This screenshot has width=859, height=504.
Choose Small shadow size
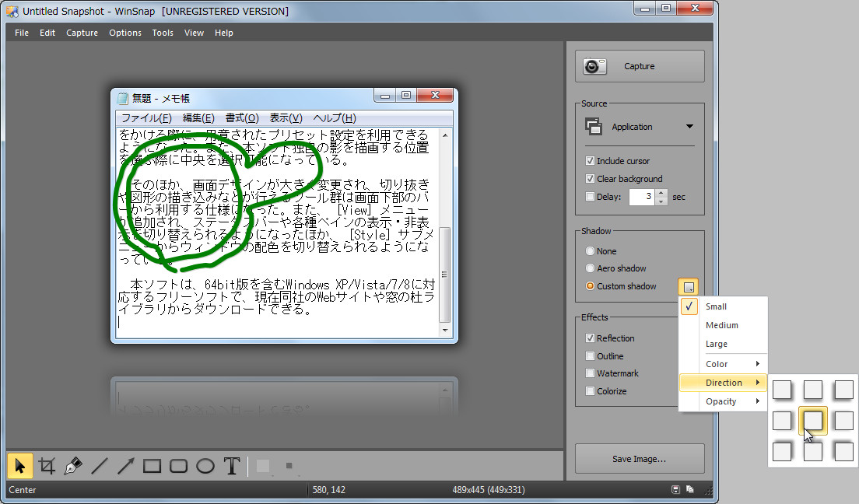[x=723, y=306]
